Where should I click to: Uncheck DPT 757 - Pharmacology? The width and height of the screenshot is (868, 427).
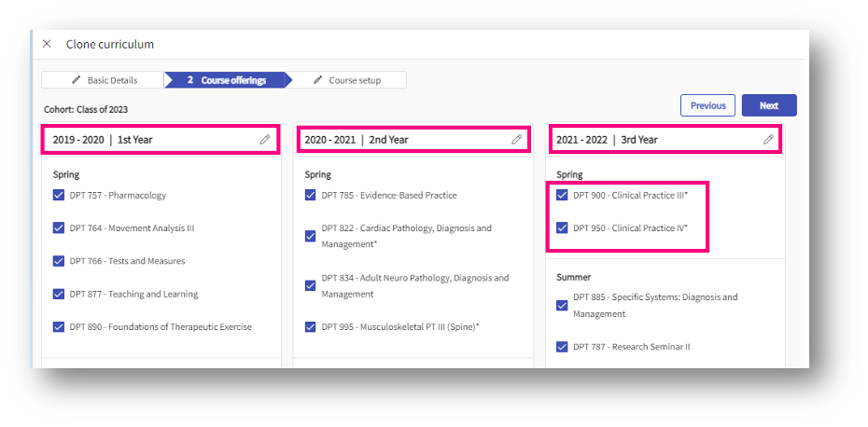pyautogui.click(x=59, y=196)
